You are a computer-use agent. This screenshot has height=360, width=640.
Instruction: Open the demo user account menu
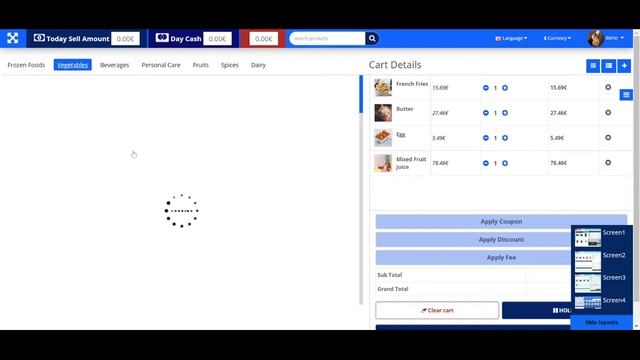click(614, 38)
